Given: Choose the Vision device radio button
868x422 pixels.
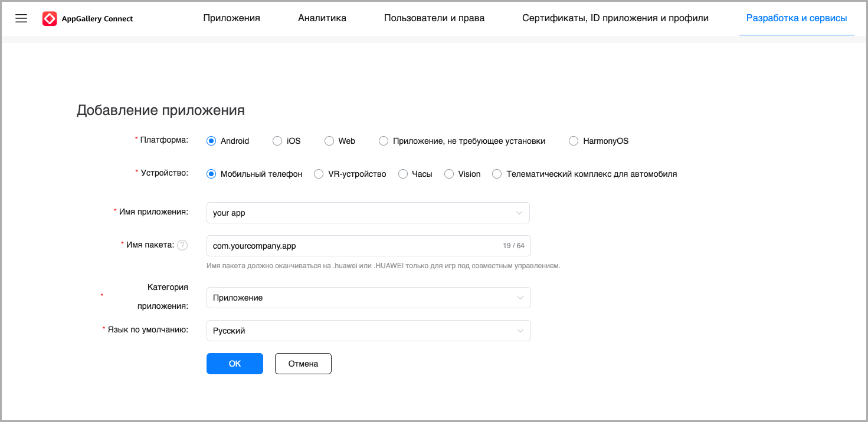Looking at the screenshot, I should point(449,174).
